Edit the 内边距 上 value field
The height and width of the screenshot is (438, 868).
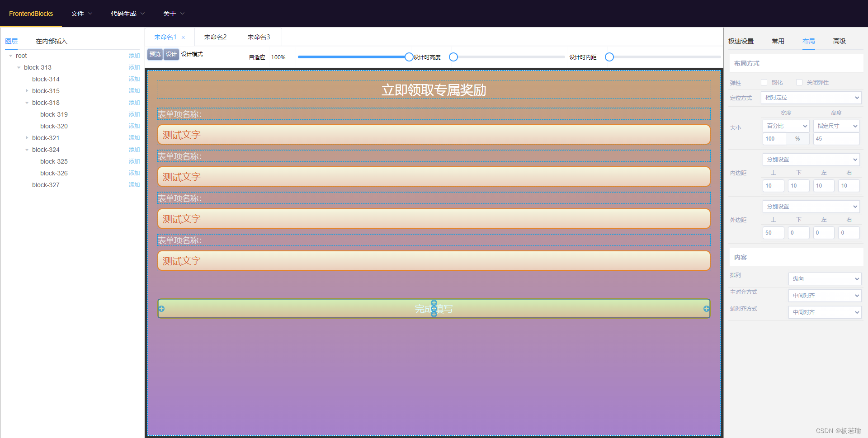click(774, 186)
